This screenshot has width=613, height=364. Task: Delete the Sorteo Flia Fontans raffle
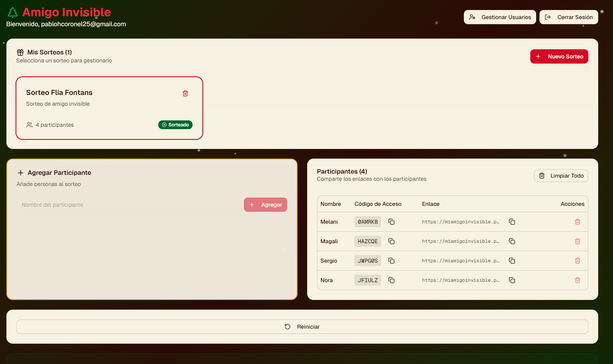(x=185, y=93)
